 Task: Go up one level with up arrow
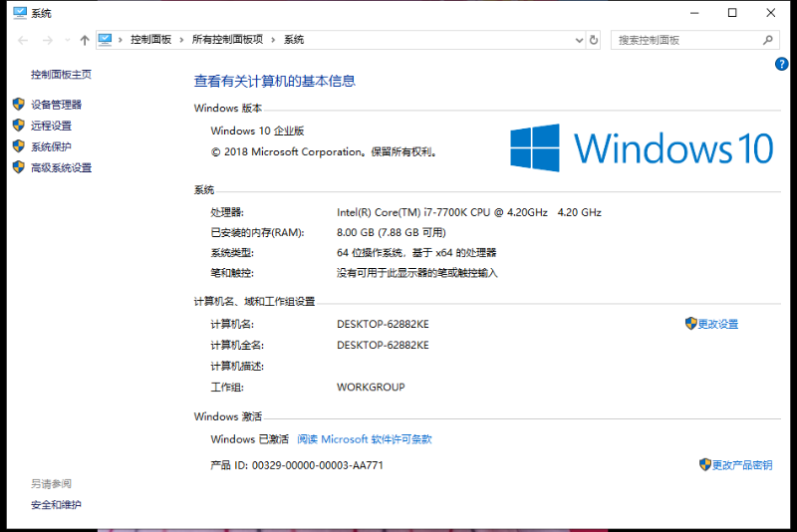click(x=85, y=40)
